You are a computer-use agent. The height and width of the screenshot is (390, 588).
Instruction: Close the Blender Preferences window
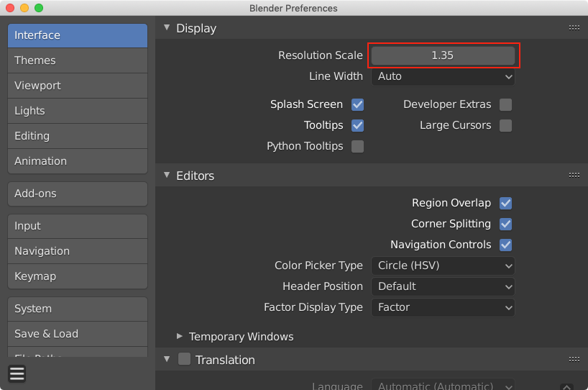(x=10, y=8)
